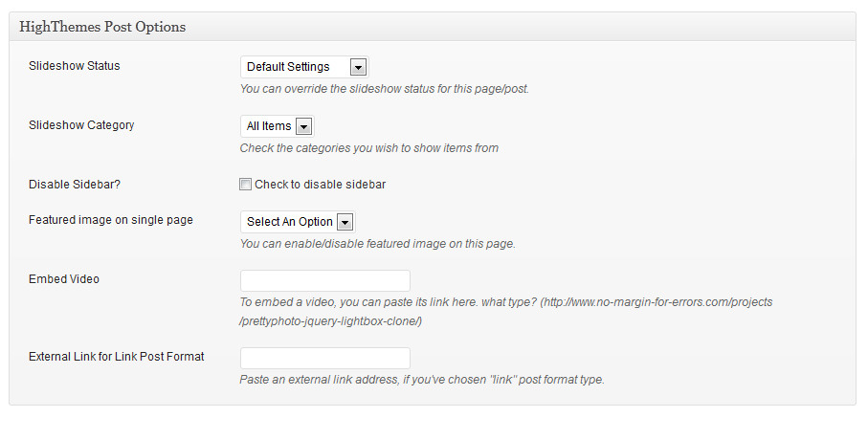Screen dimensions: 868x440
Task: Click the External Link input field
Action: (324, 359)
